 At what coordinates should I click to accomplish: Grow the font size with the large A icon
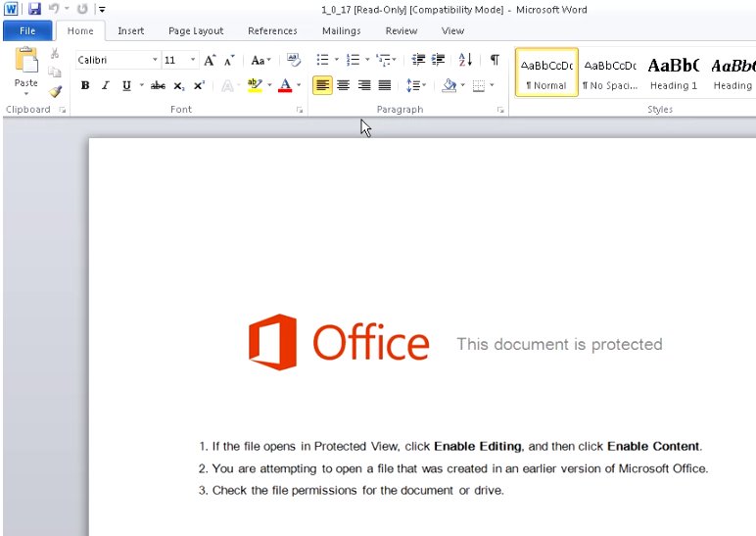pos(210,61)
